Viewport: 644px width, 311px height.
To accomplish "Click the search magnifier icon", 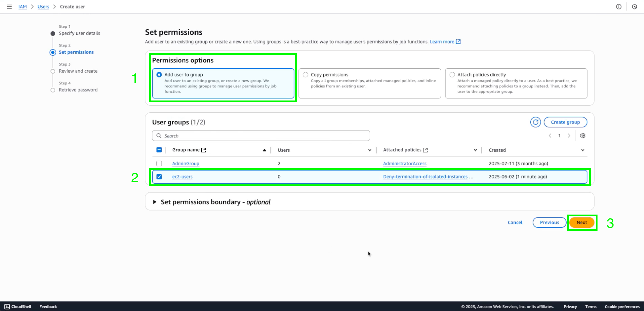I will pyautogui.click(x=159, y=135).
